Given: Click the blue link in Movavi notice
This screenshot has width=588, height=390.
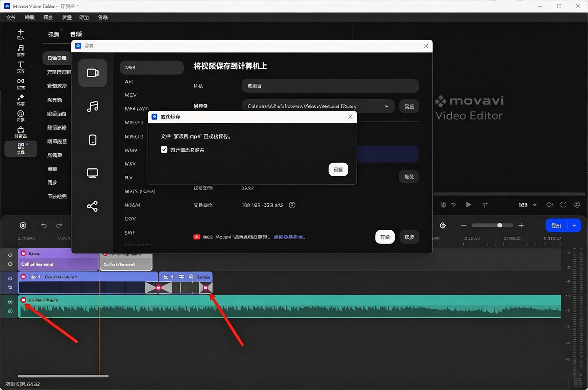Looking at the screenshot, I should pos(288,237).
